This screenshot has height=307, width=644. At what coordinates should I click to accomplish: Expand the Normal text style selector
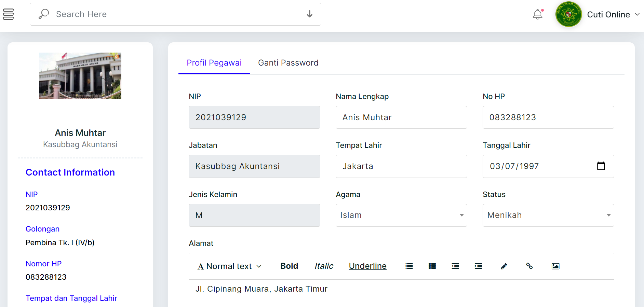pos(229,266)
